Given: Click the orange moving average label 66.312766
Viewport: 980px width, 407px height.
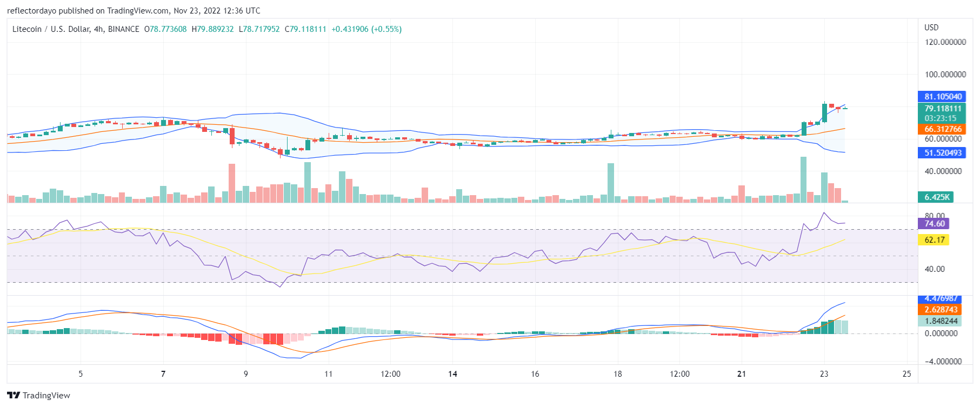Looking at the screenshot, I should click(942, 129).
